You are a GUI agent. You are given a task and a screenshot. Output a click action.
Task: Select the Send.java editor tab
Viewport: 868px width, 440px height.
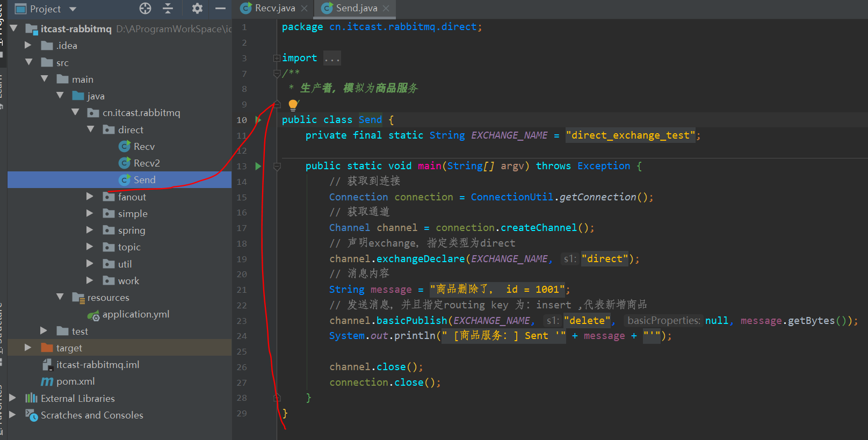(x=356, y=9)
